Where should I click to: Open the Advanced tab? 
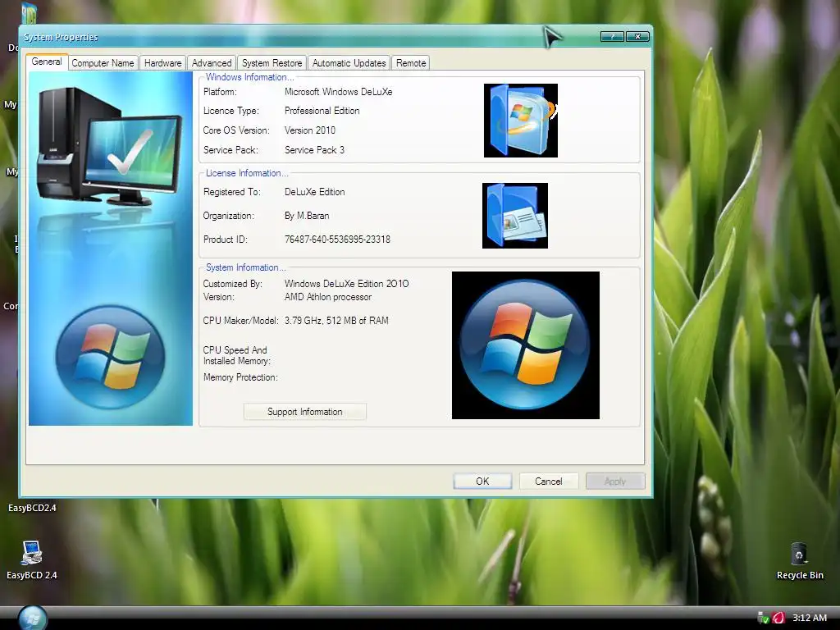click(x=212, y=63)
